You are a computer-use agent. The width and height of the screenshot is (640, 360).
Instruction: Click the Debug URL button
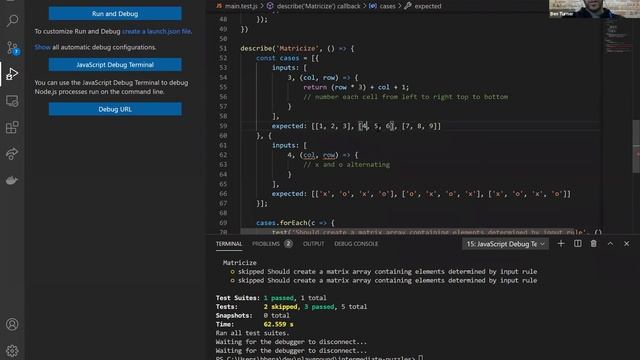pyautogui.click(x=115, y=109)
